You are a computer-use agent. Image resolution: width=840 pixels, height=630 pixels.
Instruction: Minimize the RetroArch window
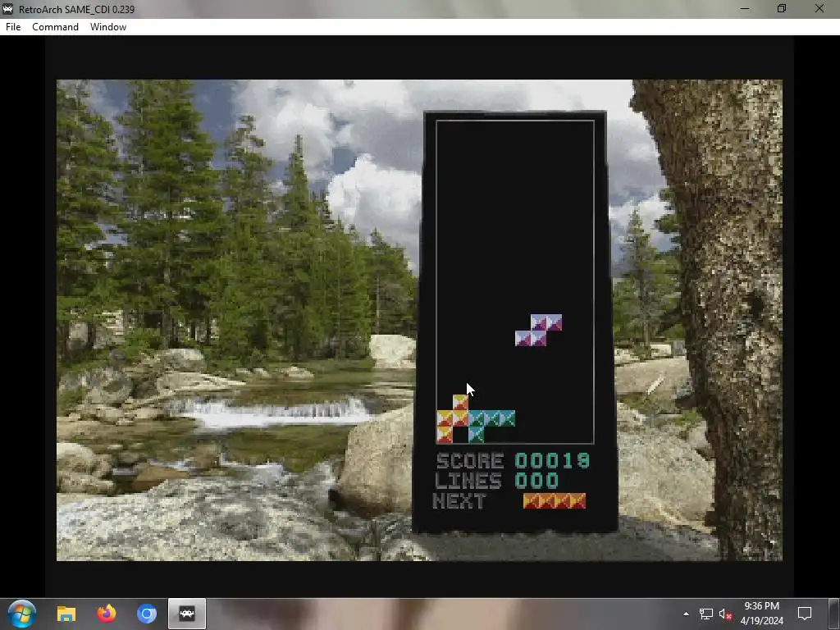point(745,8)
